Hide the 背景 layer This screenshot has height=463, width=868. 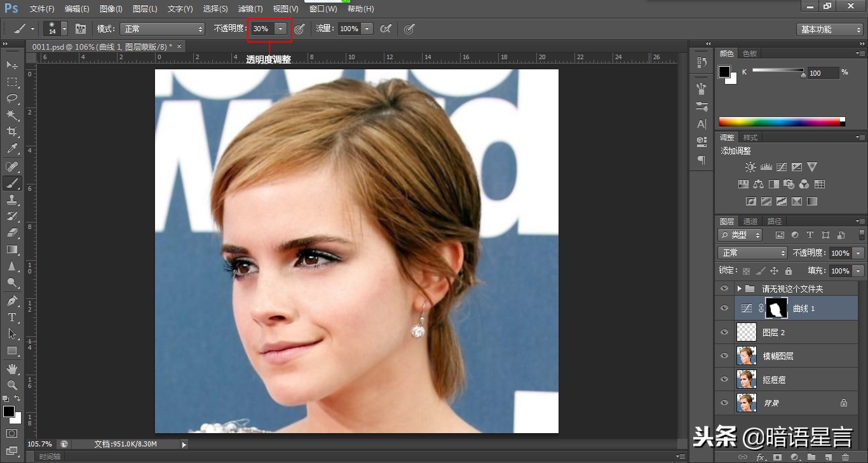pos(724,403)
